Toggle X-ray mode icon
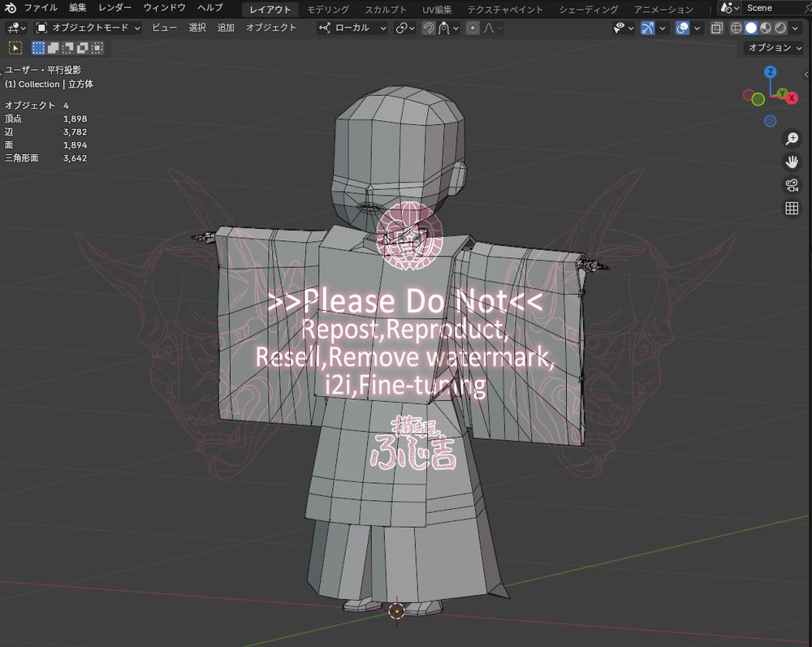812x647 pixels. click(x=717, y=28)
